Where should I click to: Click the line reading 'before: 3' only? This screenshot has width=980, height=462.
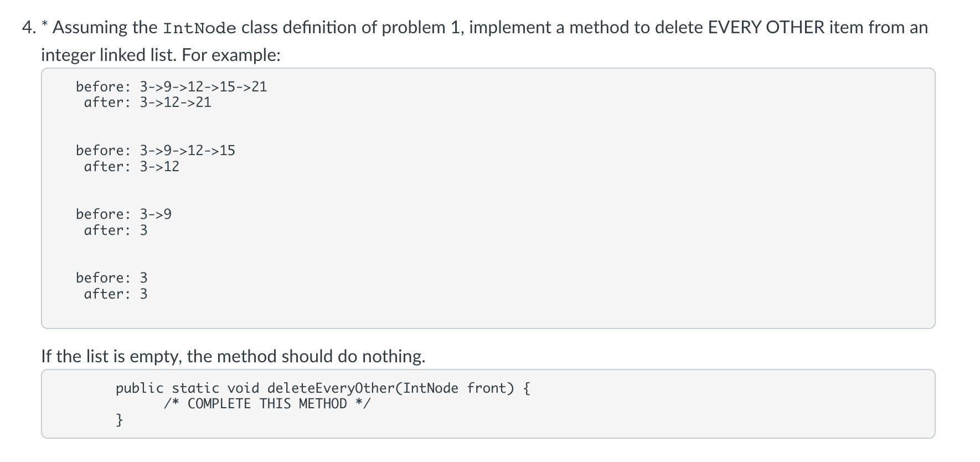point(112,278)
